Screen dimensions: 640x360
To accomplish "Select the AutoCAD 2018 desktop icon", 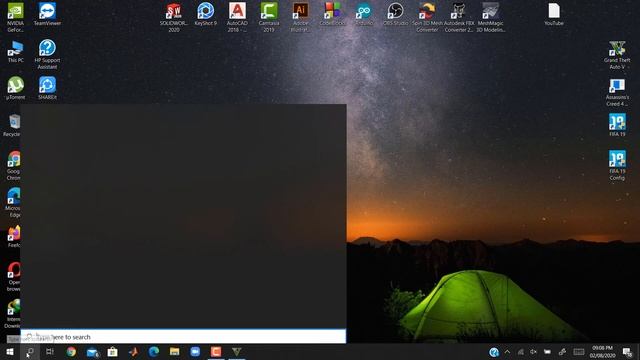I will 237,17.
